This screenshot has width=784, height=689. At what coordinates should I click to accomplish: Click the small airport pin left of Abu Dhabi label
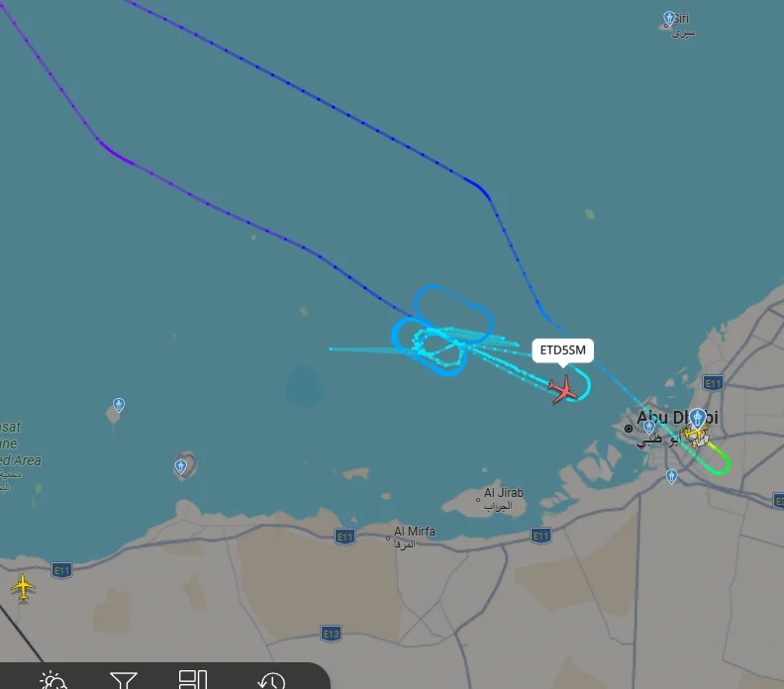pos(649,427)
